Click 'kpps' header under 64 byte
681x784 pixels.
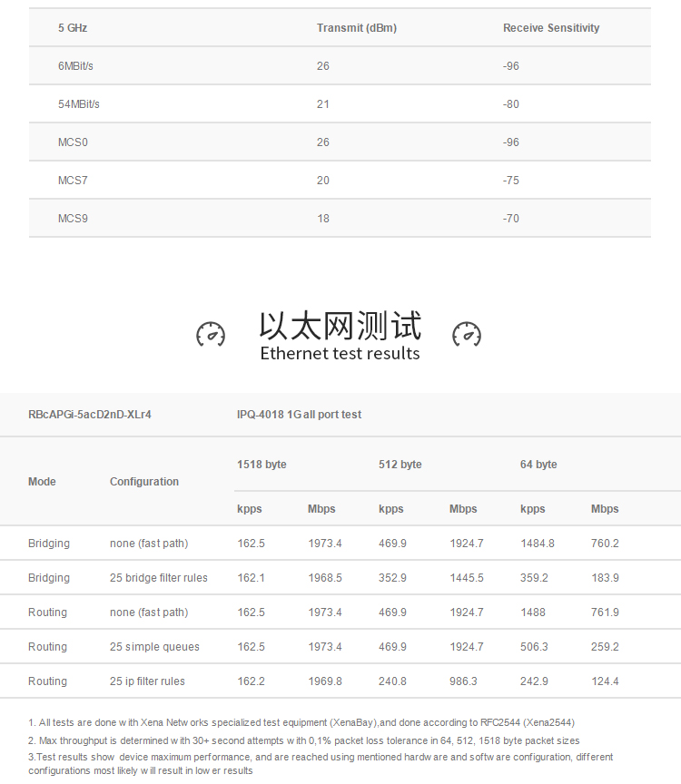[532, 509]
